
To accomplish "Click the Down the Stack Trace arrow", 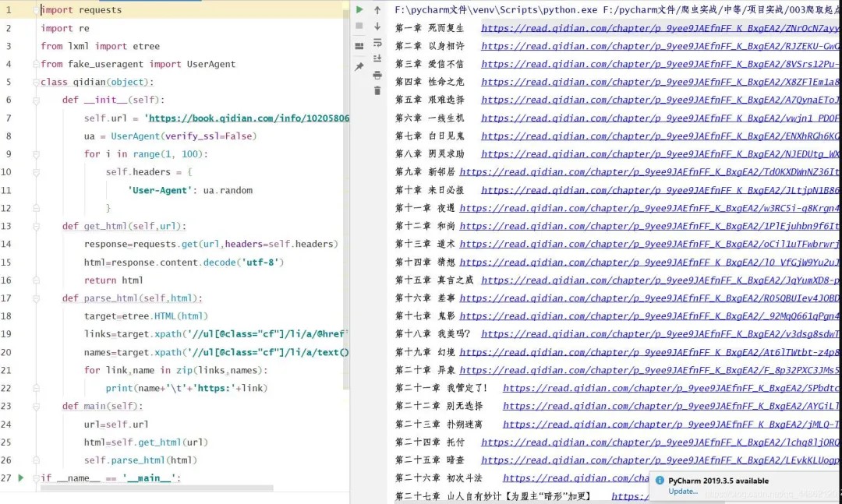I will 377,26.
